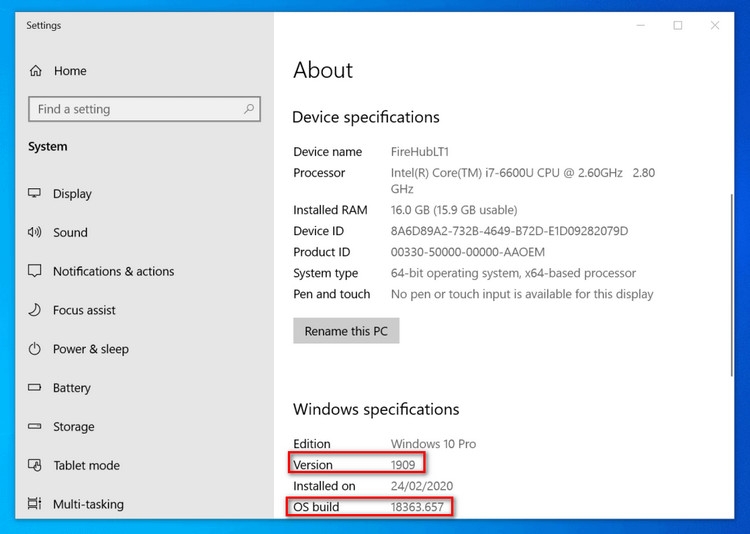Click the About page scrollbar

[x=731, y=285]
